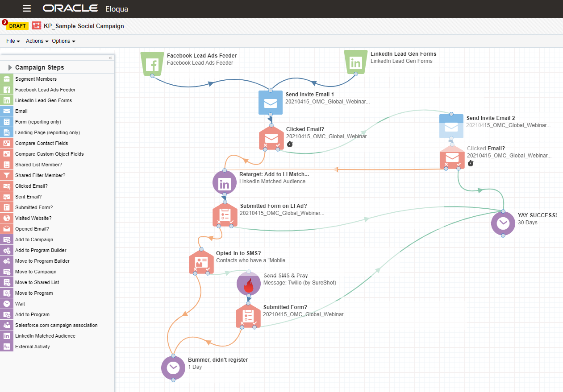The image size is (563, 392).
Task: Click Move to Program label
Action: click(x=34, y=293)
